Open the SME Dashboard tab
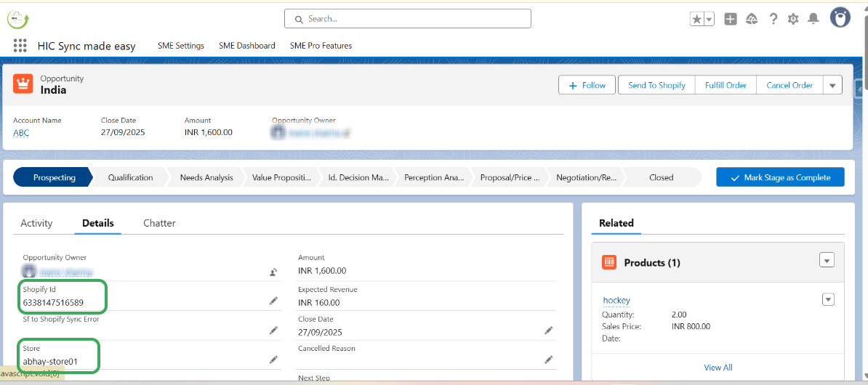The height and width of the screenshot is (385, 868). click(x=247, y=46)
